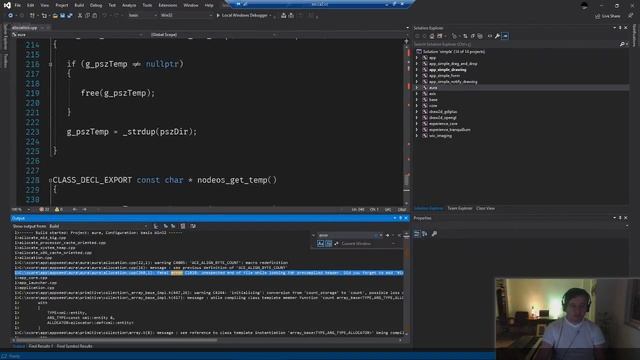
Task: Open the Debug menu
Action: (x=96, y=5)
